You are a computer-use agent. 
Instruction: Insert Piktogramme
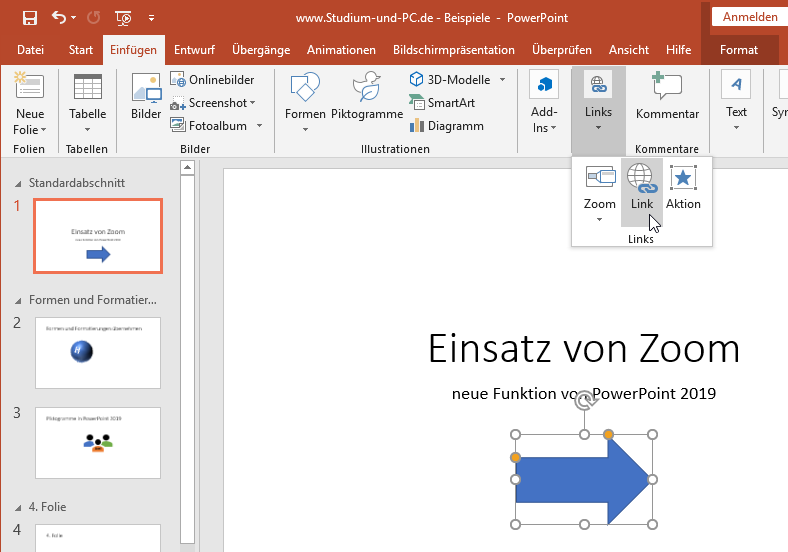[367, 96]
